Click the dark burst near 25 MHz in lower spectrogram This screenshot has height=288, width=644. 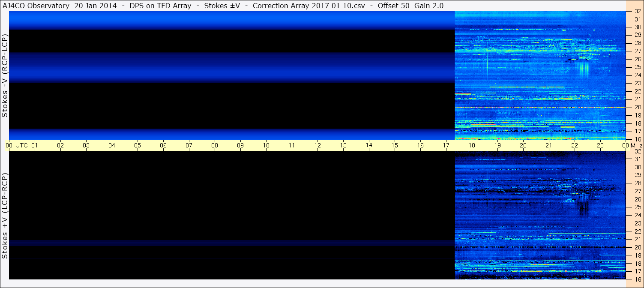[x=584, y=208]
